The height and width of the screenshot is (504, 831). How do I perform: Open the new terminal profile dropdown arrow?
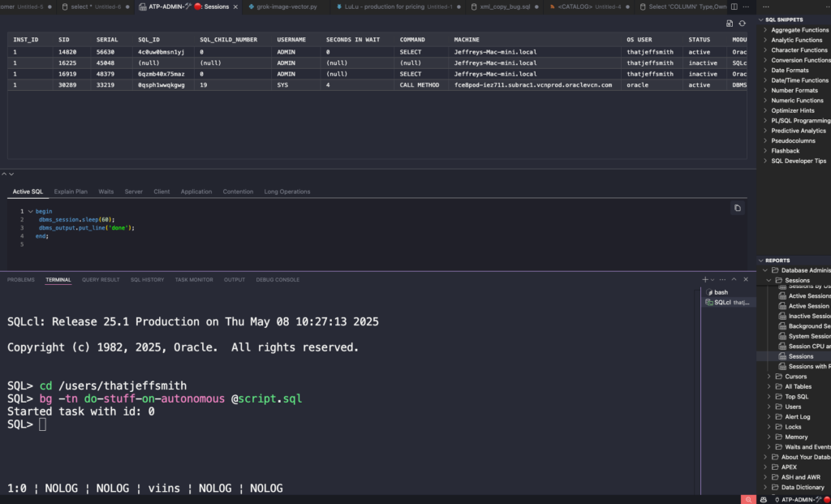click(714, 279)
